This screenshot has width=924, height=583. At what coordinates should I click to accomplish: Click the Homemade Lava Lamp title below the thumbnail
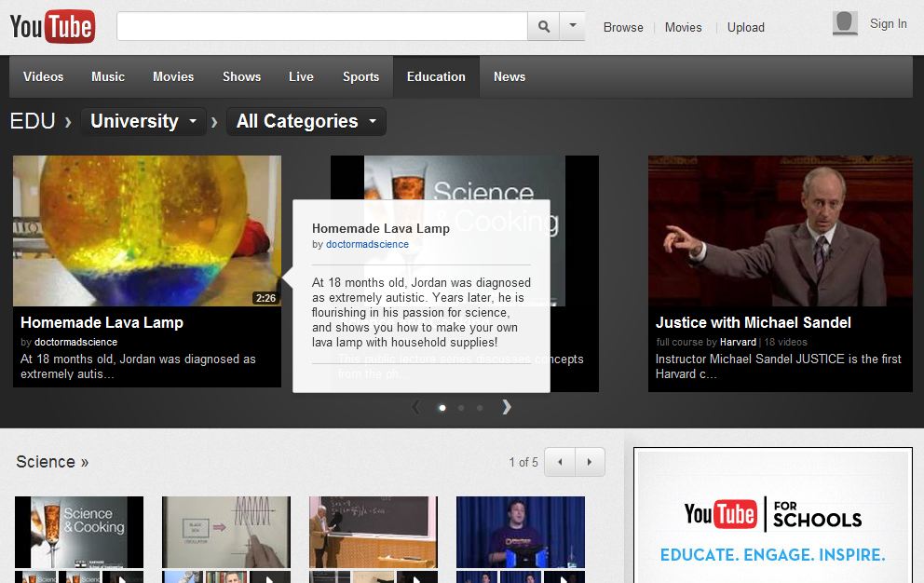click(x=102, y=322)
